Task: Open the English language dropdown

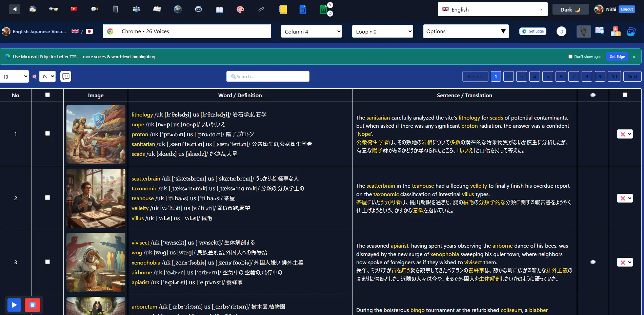Action: click(x=492, y=9)
